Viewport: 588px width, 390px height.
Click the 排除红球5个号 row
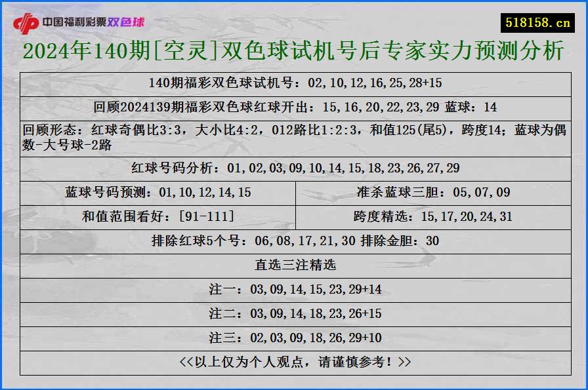point(294,241)
